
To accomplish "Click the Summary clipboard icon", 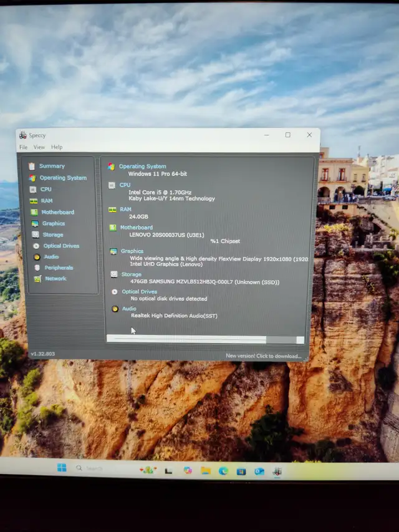I will [x=32, y=166].
